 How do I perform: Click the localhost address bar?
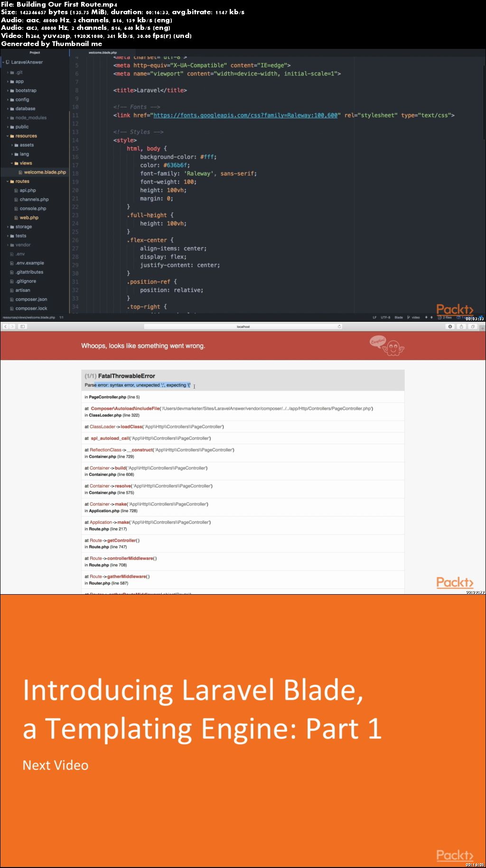coord(243,327)
